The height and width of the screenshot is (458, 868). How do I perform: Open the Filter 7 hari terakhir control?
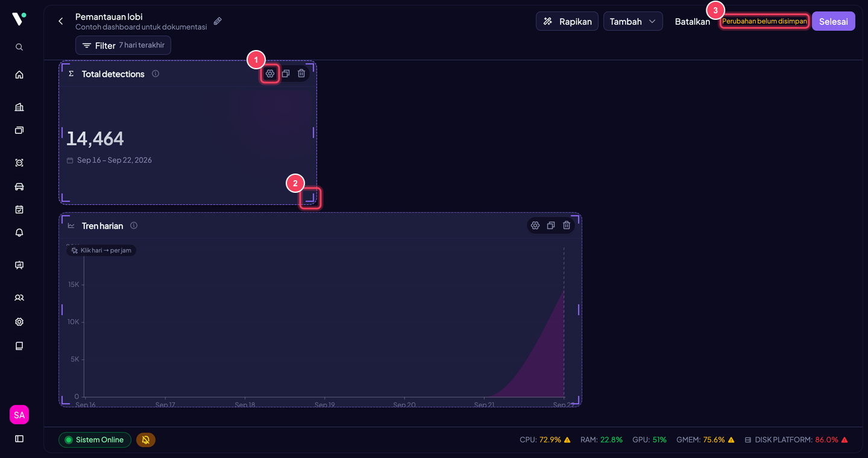tap(123, 45)
